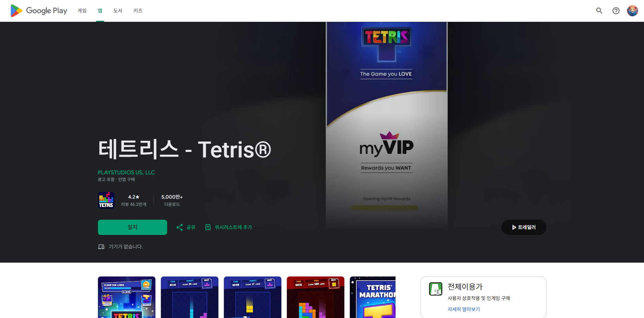The width and height of the screenshot is (644, 318).
Task: Open the CLEAR 25 LINES screenshot thumbnail
Action: point(190,297)
